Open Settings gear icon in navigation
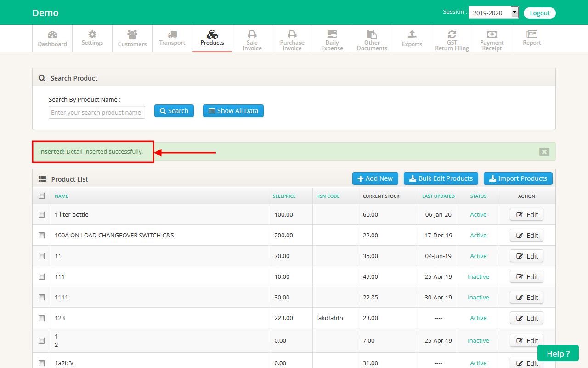 coord(92,34)
